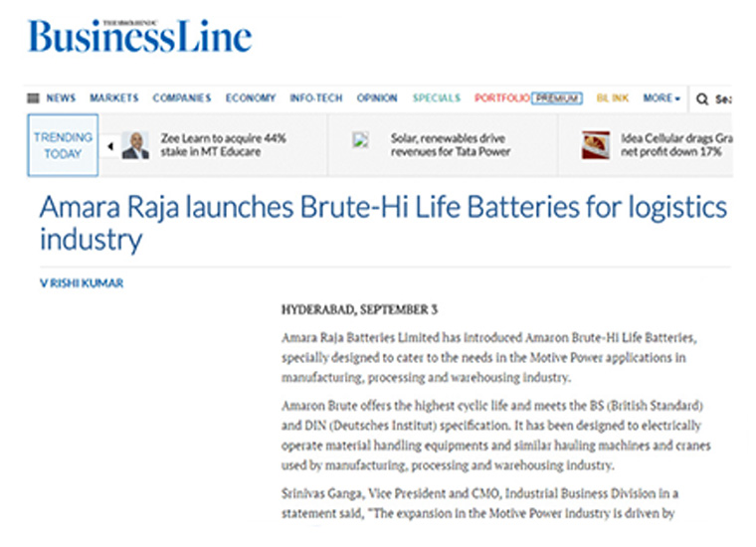Expand the MORE dropdown menu
Viewport: 756px width, 547px height.
(x=661, y=98)
